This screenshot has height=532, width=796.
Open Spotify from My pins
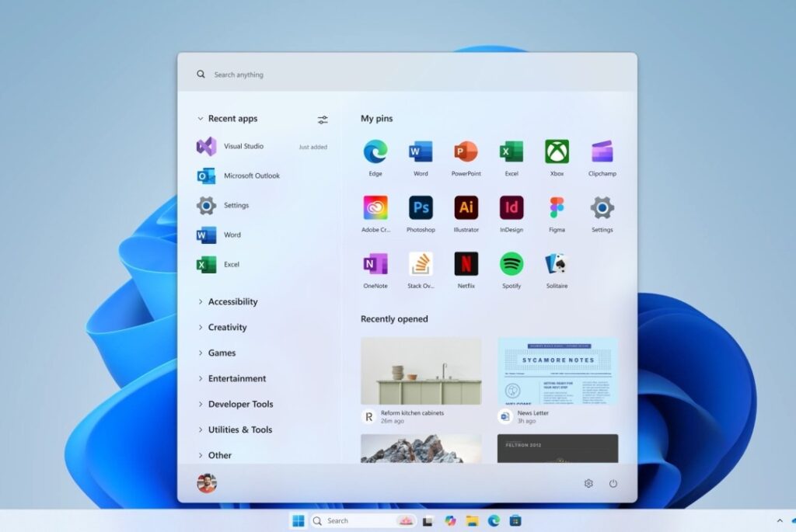pos(511,266)
